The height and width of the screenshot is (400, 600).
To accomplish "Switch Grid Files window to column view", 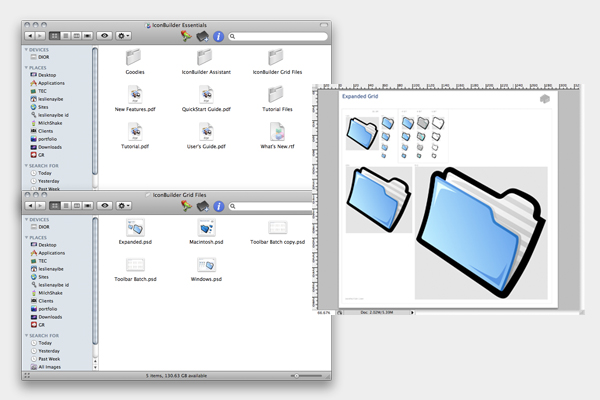I will pos(77,206).
